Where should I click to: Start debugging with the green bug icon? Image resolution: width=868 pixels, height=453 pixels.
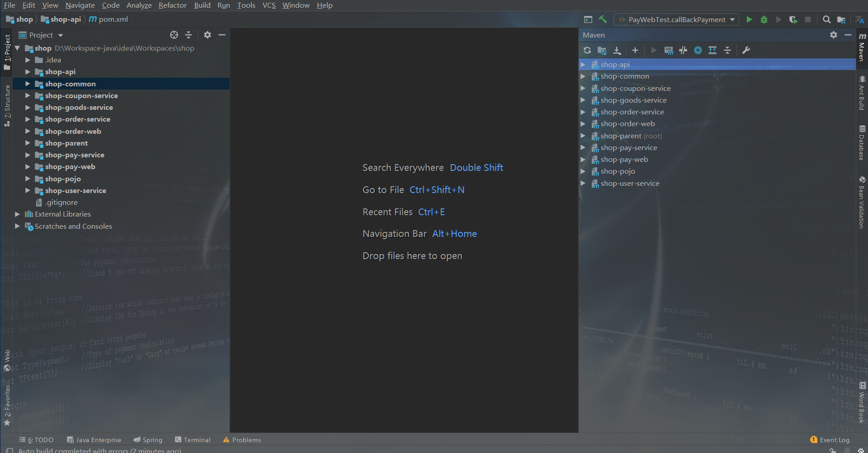[764, 19]
